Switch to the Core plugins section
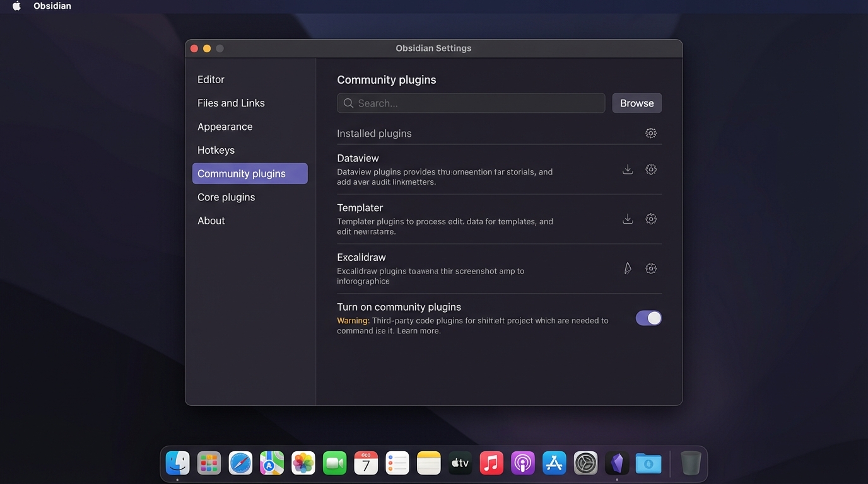Image resolution: width=868 pixels, height=484 pixels. 226,197
